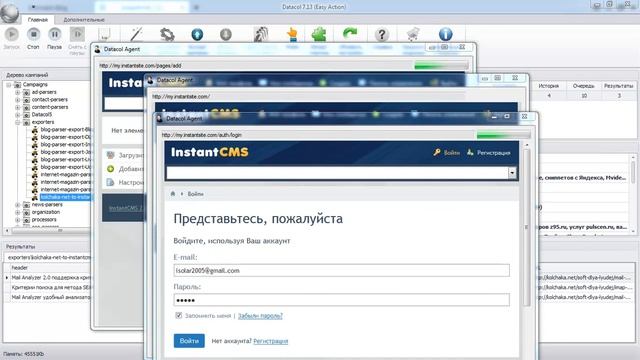
Task: Toggle the Запомнить меня checkbox
Action: pos(178,315)
